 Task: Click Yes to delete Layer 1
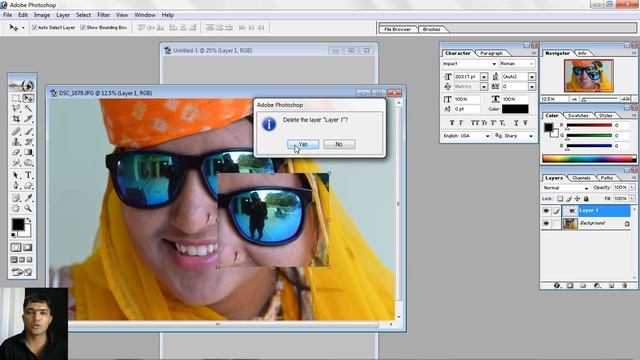(x=303, y=144)
